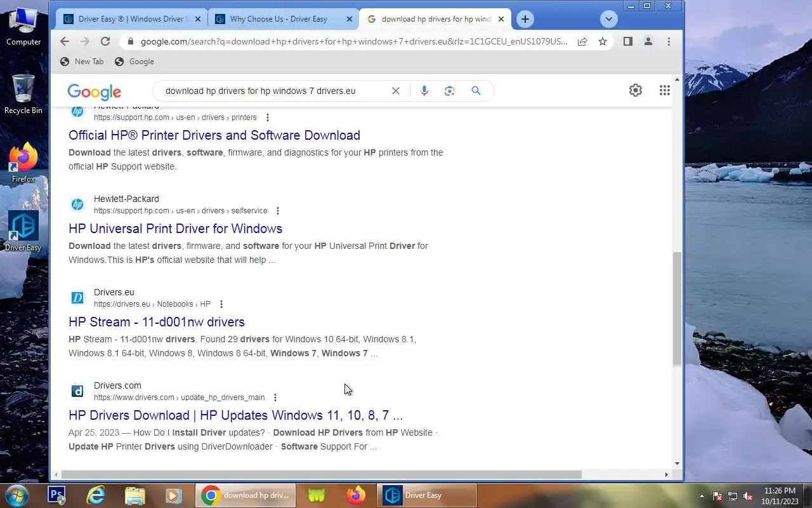This screenshot has height=508, width=812.
Task: Click scroll down arrow of page
Action: (x=677, y=464)
